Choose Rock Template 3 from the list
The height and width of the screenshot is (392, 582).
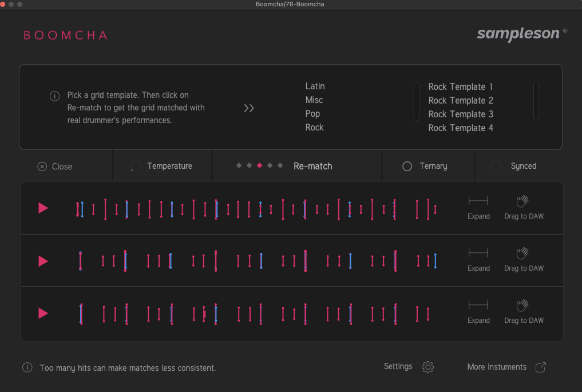tap(460, 114)
